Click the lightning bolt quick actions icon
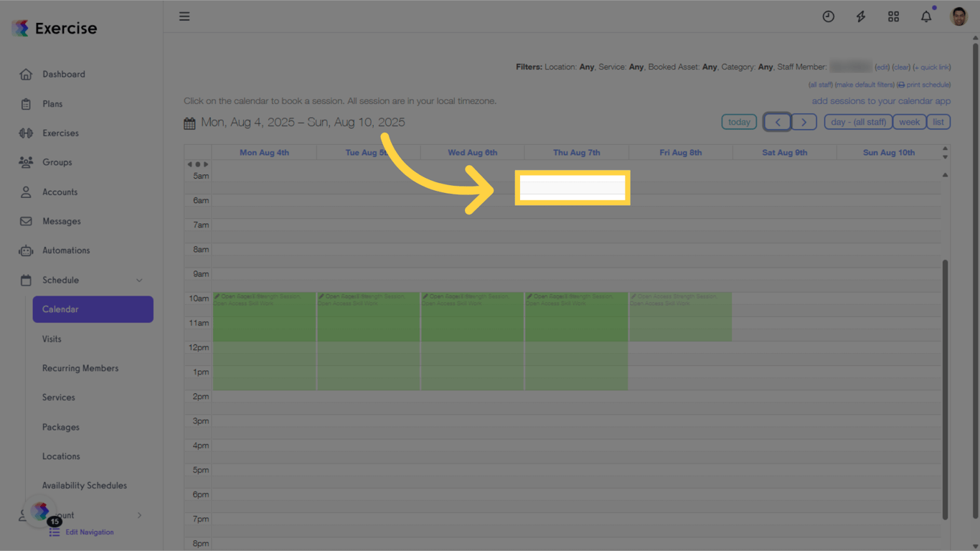Screen dimensions: 980x551 [x=860, y=16]
